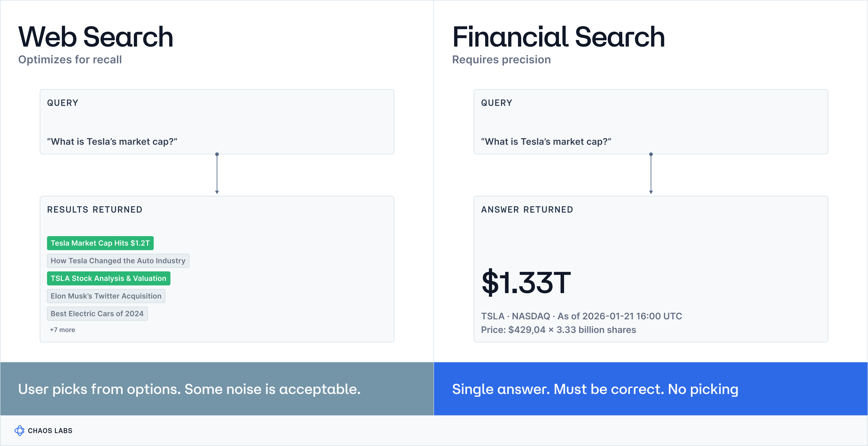Click the blue "Single answer" banner
This screenshot has height=446, width=868.
(x=650, y=389)
